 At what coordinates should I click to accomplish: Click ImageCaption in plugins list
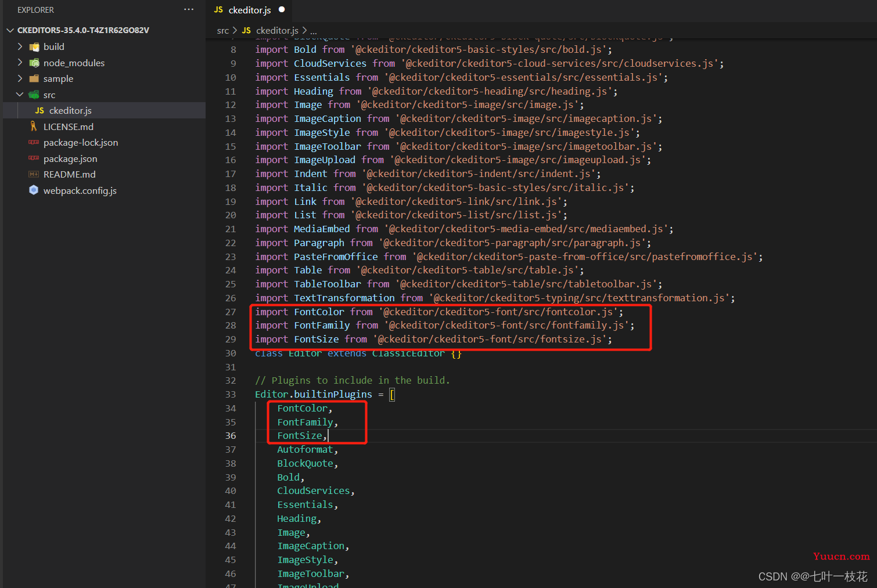[311, 546]
